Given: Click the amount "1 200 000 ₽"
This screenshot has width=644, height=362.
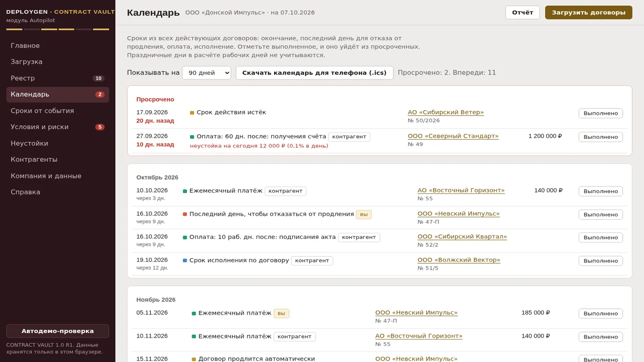Looking at the screenshot, I should 545,136.
